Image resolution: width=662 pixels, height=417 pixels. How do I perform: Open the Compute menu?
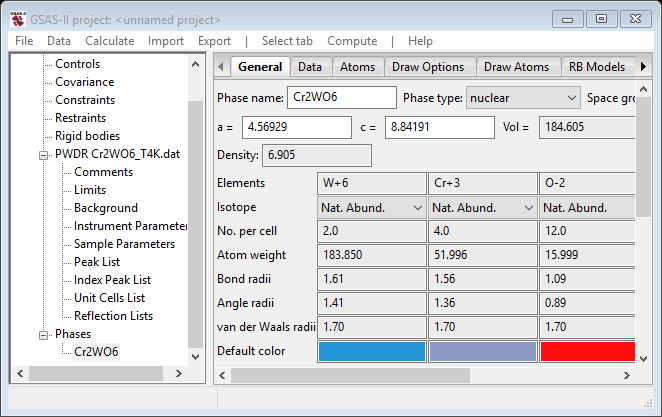click(x=352, y=41)
